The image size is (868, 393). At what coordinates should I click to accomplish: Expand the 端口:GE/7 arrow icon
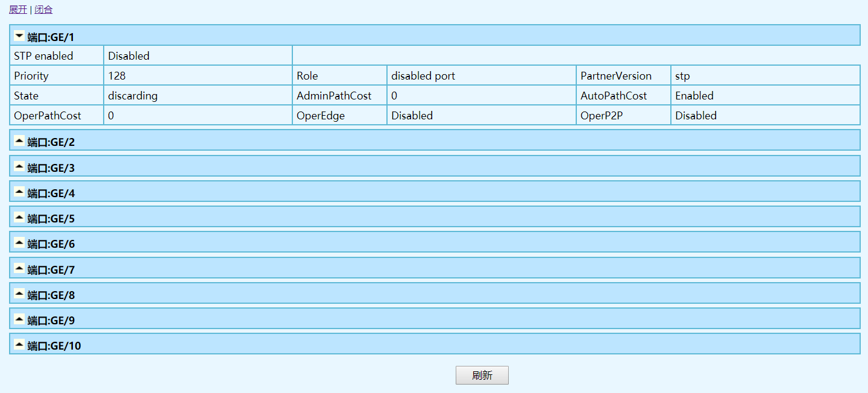19,268
